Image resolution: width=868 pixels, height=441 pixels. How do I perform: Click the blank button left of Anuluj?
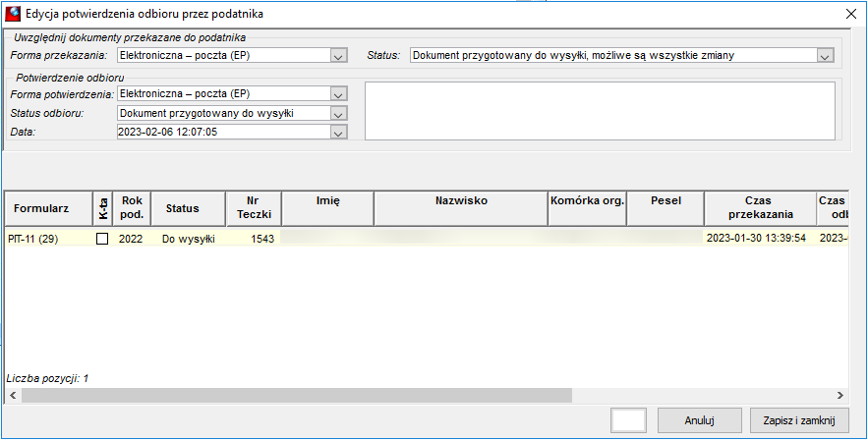tap(628, 420)
